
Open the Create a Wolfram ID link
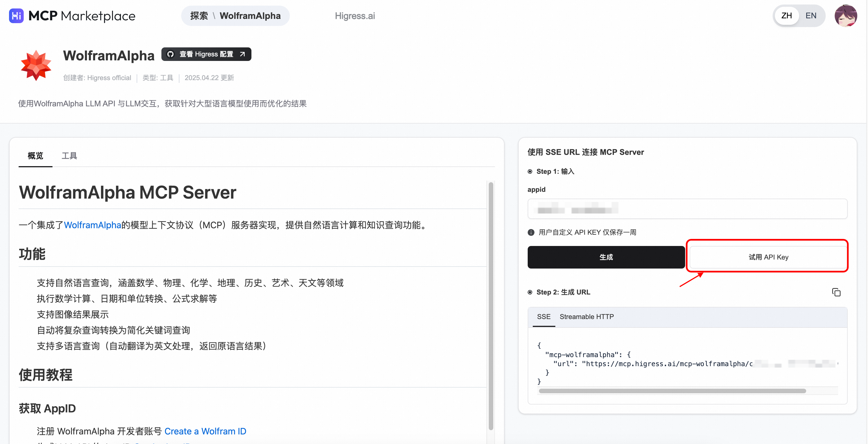pyautogui.click(x=205, y=431)
